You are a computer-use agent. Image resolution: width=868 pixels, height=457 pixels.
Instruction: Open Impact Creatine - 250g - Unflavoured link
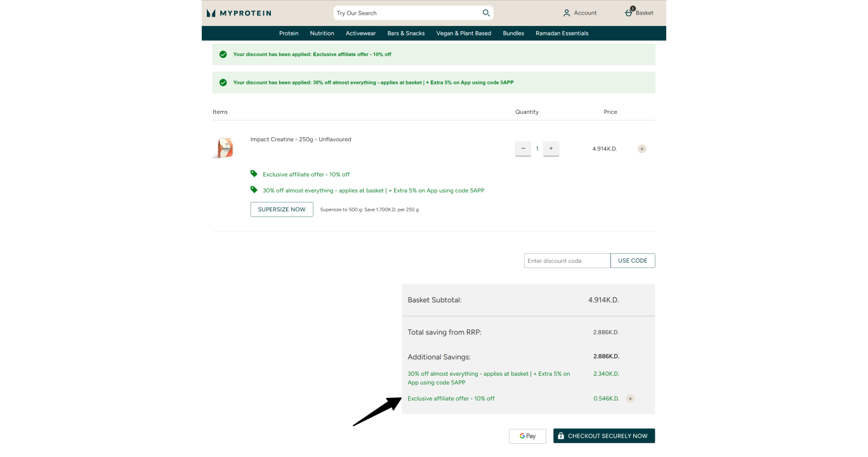click(301, 139)
